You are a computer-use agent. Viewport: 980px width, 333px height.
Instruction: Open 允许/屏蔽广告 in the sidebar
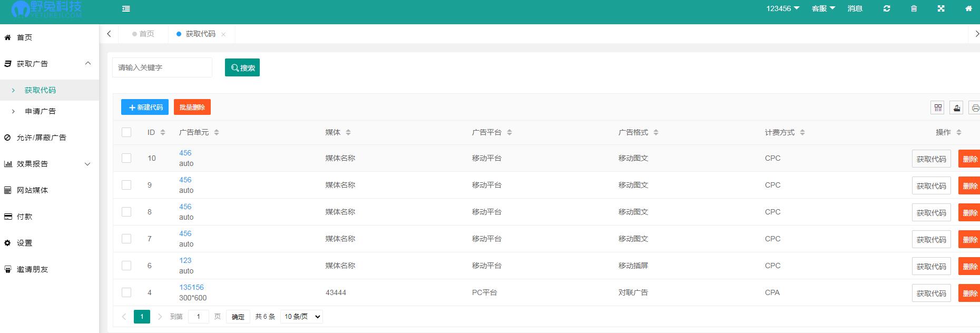(x=50, y=138)
